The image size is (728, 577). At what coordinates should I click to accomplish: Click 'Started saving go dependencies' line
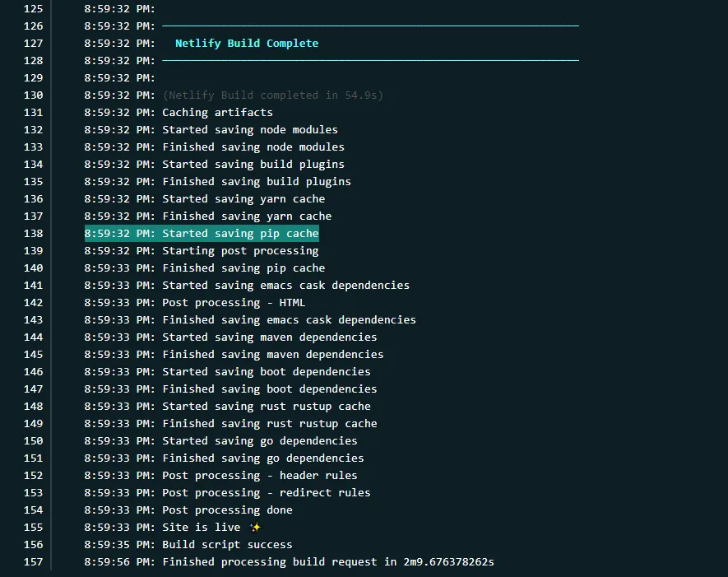point(221,441)
